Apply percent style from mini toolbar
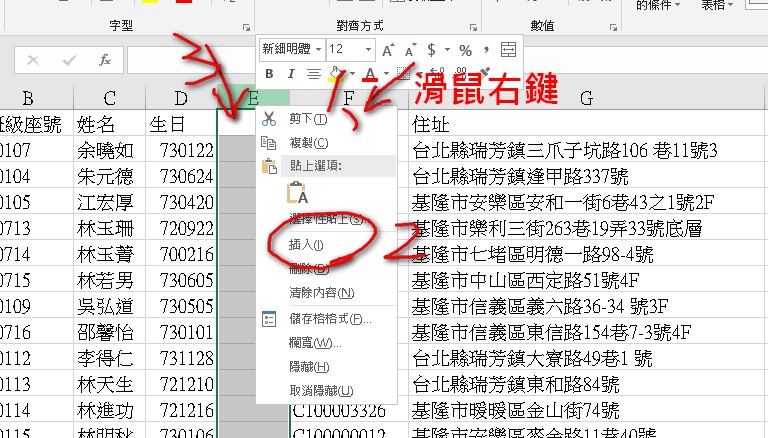Image resolution: width=768 pixels, height=438 pixels. (x=465, y=49)
